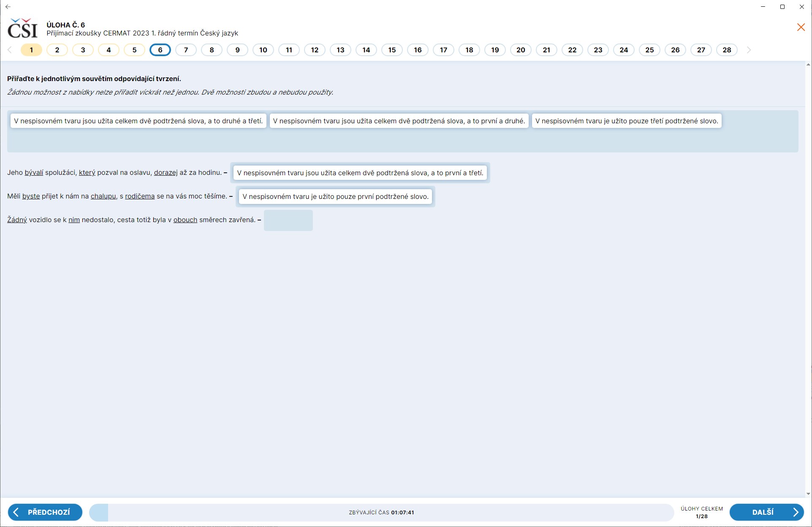The height and width of the screenshot is (527, 812).
Task: Click the scrollbar down arrow
Action: [x=808, y=494]
